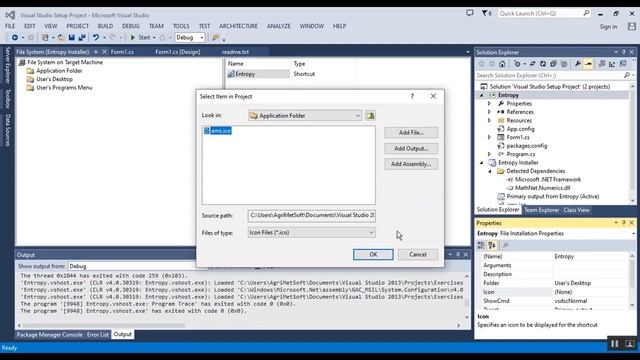640x360 pixels.
Task: Click the Save All icon in toolbar
Action: pos(82,38)
